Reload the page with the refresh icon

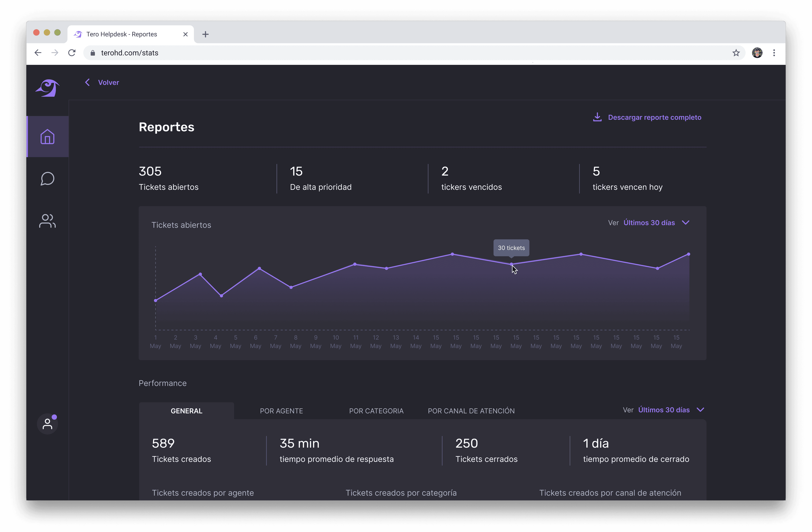[x=72, y=53]
